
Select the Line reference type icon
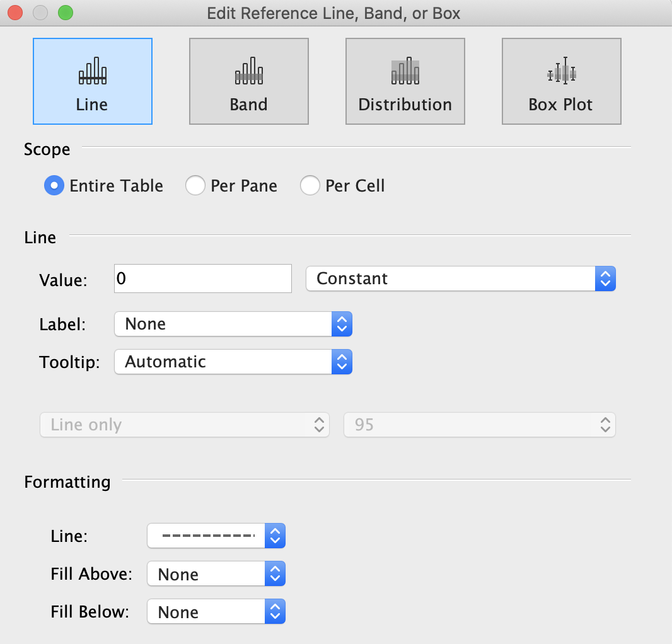92,81
